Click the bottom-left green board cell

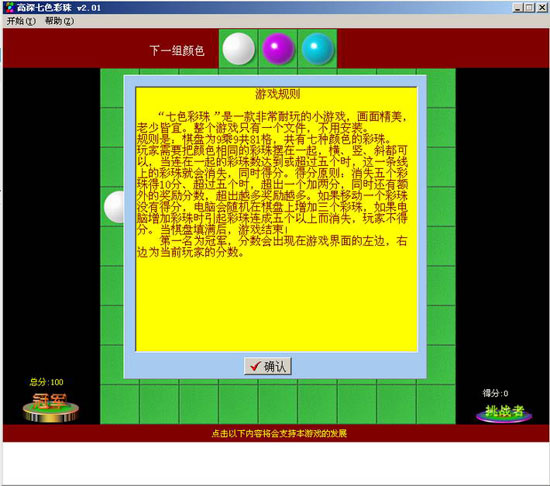coord(120,404)
